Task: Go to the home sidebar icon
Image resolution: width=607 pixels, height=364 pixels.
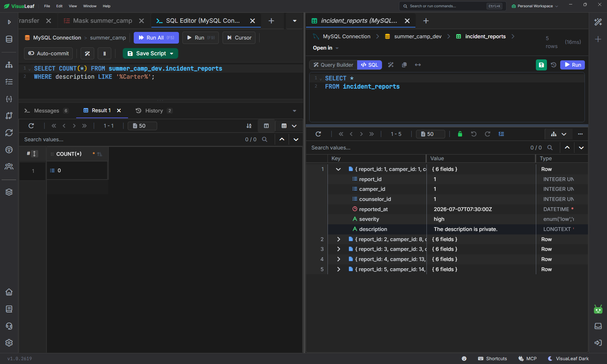Action: 9,292
